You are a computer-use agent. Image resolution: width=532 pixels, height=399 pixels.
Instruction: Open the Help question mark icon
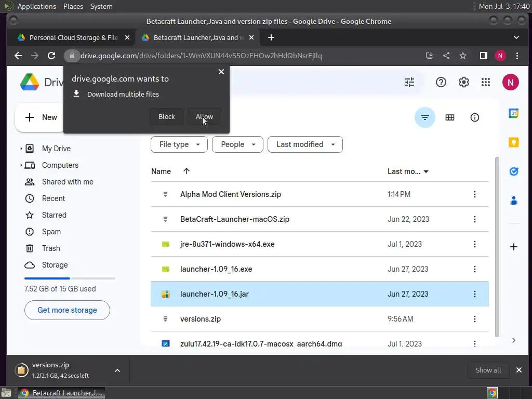(441, 82)
